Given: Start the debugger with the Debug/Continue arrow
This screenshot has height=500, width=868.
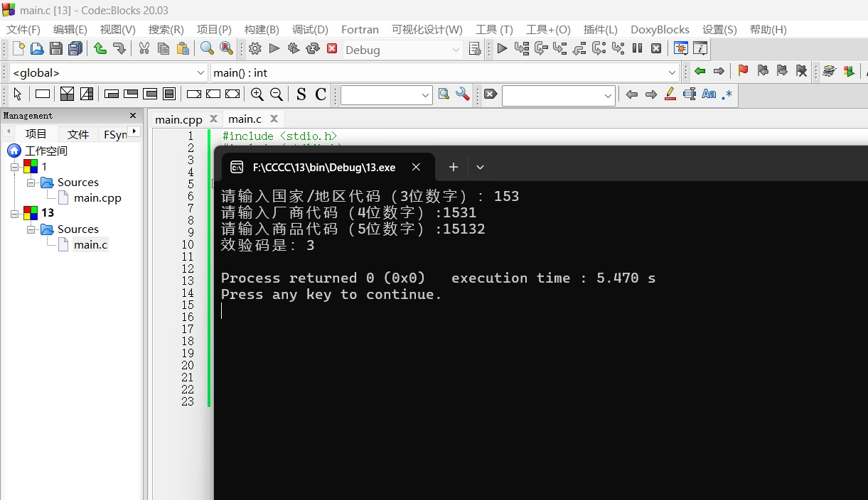Looking at the screenshot, I should 503,48.
